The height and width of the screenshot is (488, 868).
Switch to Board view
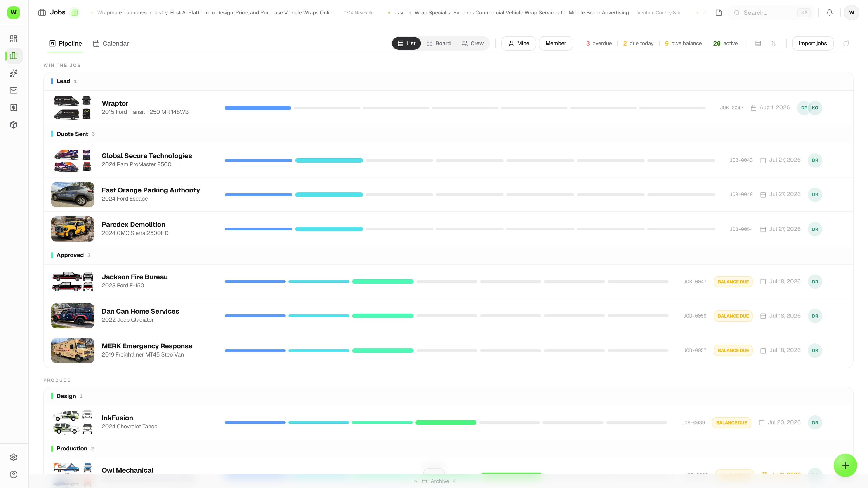pos(438,43)
